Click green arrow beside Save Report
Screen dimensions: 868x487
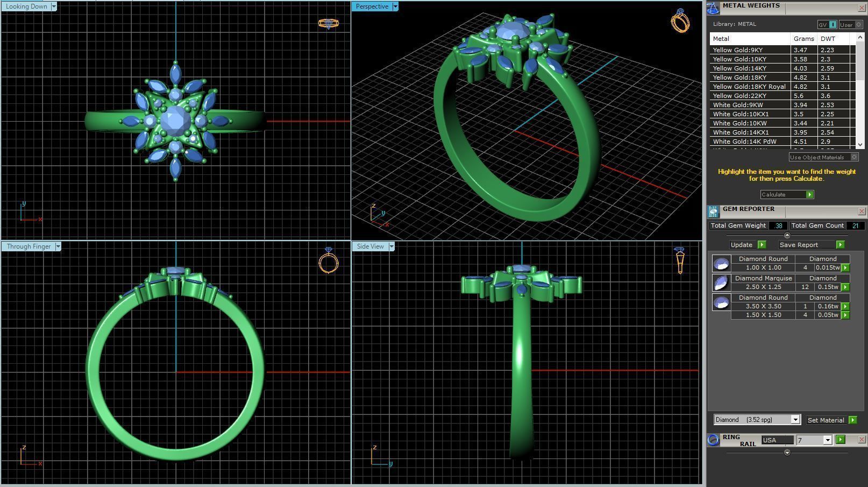pyautogui.click(x=840, y=244)
